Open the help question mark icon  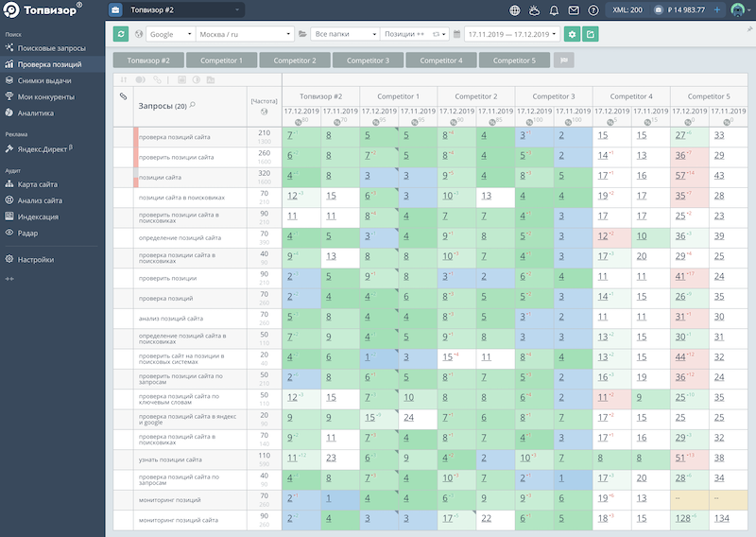click(x=593, y=9)
